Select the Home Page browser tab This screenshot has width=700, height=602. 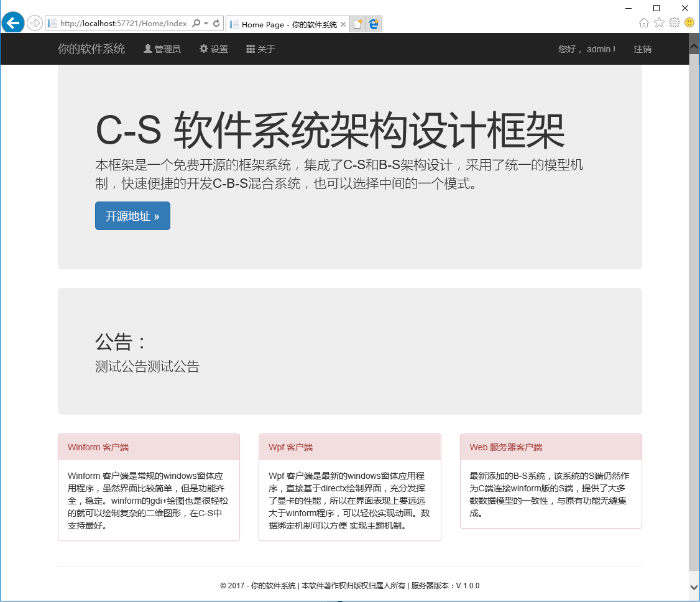point(283,24)
